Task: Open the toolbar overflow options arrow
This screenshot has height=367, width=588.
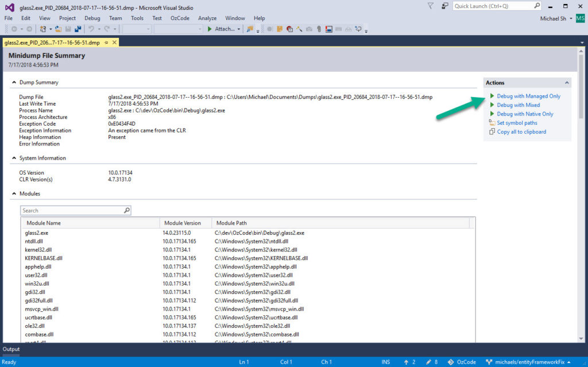Action: (x=366, y=30)
